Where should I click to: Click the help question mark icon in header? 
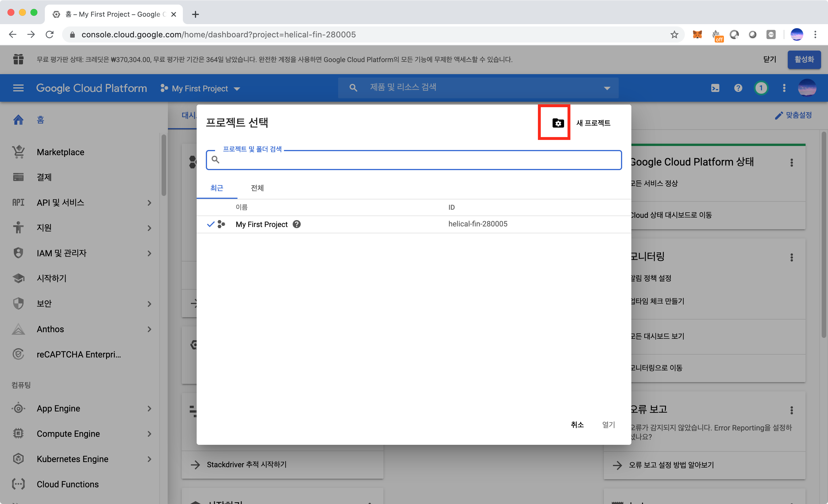pos(738,88)
